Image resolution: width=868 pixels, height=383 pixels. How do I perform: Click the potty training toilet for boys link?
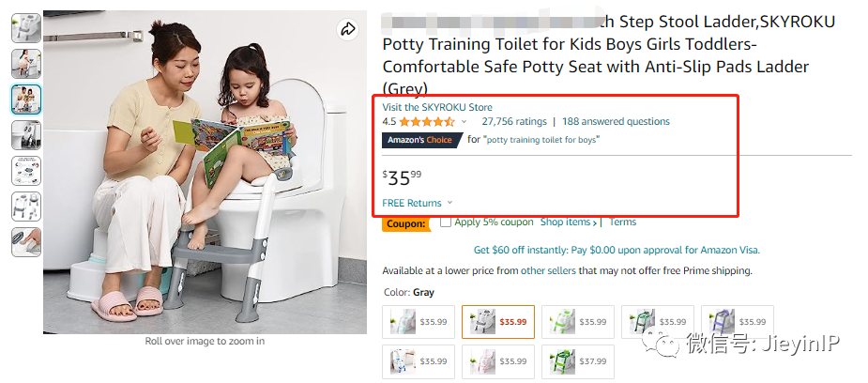click(542, 140)
